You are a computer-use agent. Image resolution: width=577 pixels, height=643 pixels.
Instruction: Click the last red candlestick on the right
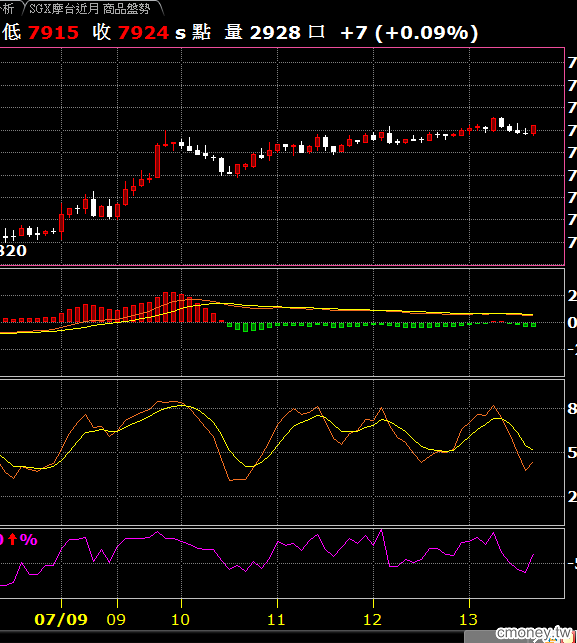pos(534,130)
